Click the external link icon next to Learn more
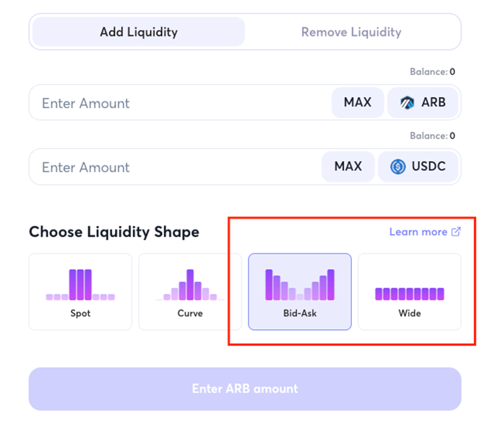504x433 pixels. click(456, 232)
